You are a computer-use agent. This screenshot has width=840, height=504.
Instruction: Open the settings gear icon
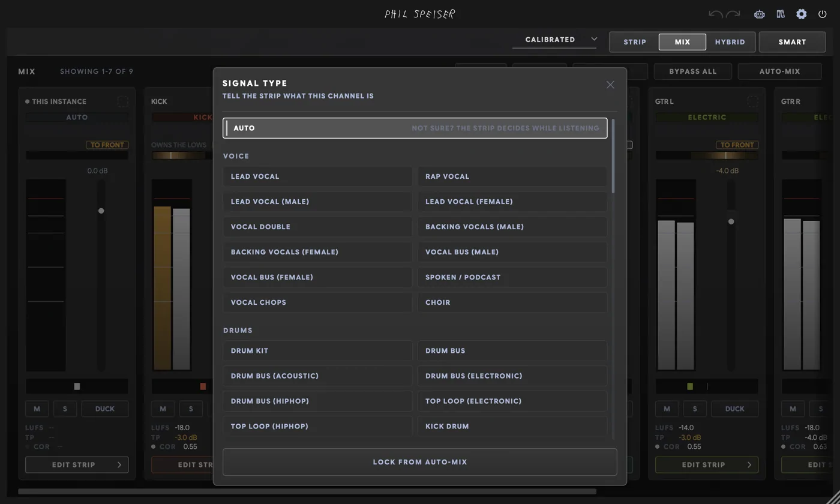coord(802,14)
